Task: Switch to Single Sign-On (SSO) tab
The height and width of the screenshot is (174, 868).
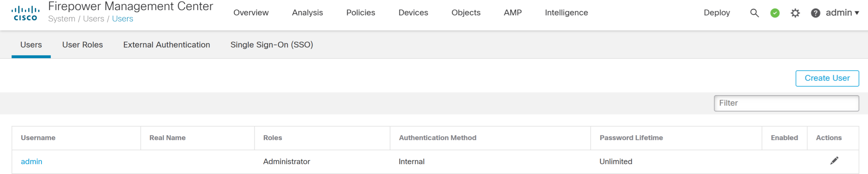Action: click(272, 45)
